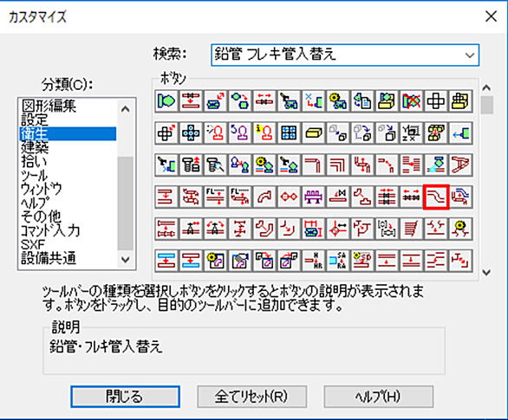Click the red pipe above blue hatched bar icon
Viewport: 508px width, 420px height.
[191, 261]
